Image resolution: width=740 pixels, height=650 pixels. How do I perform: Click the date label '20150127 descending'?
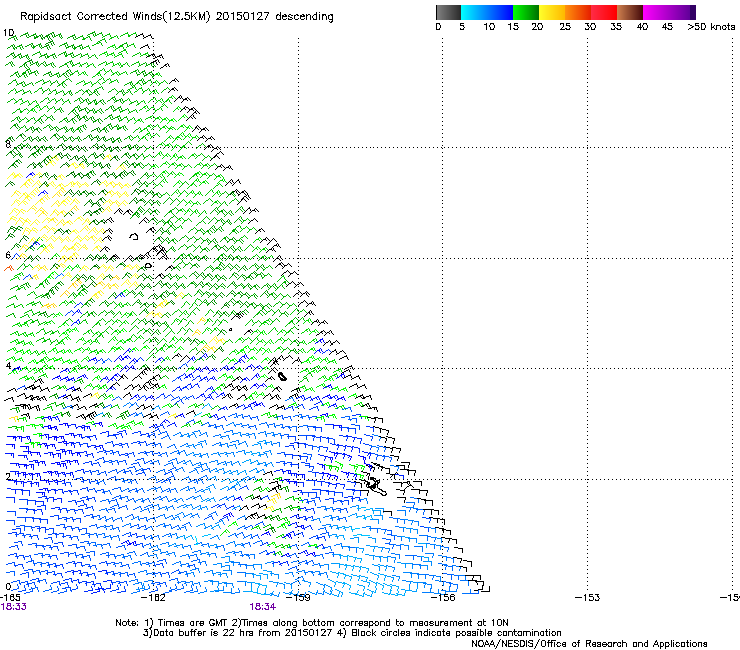pyautogui.click(x=275, y=17)
